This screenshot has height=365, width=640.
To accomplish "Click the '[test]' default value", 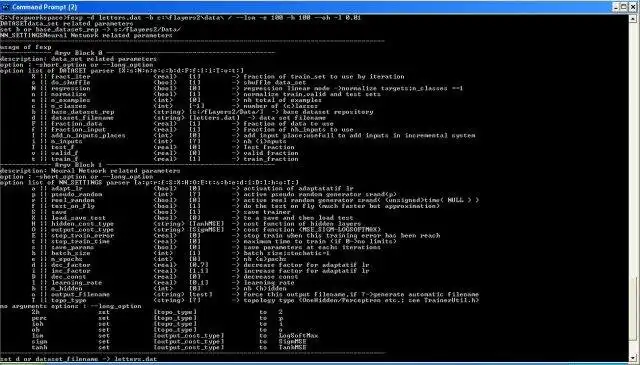I will point(201,294).
